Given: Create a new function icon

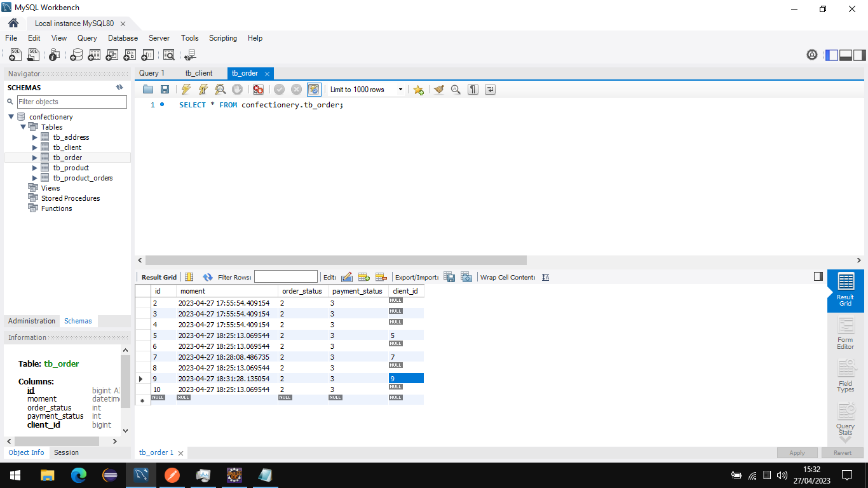Looking at the screenshot, I should coord(147,55).
